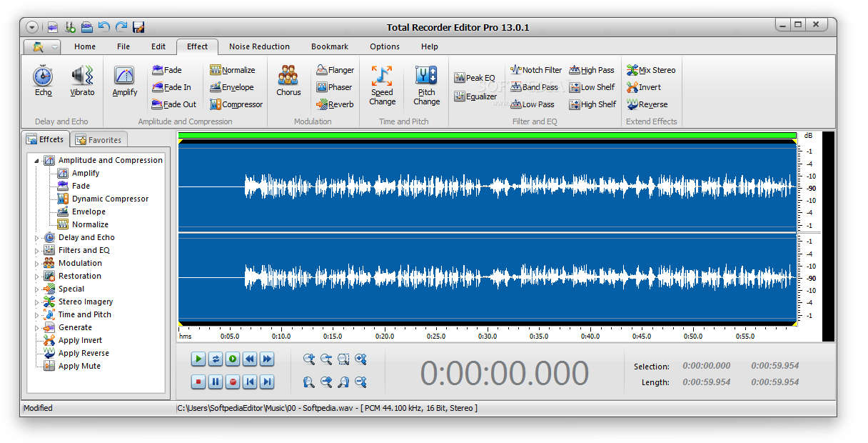Apply the Vibrato effect from the ribbon

82,81
